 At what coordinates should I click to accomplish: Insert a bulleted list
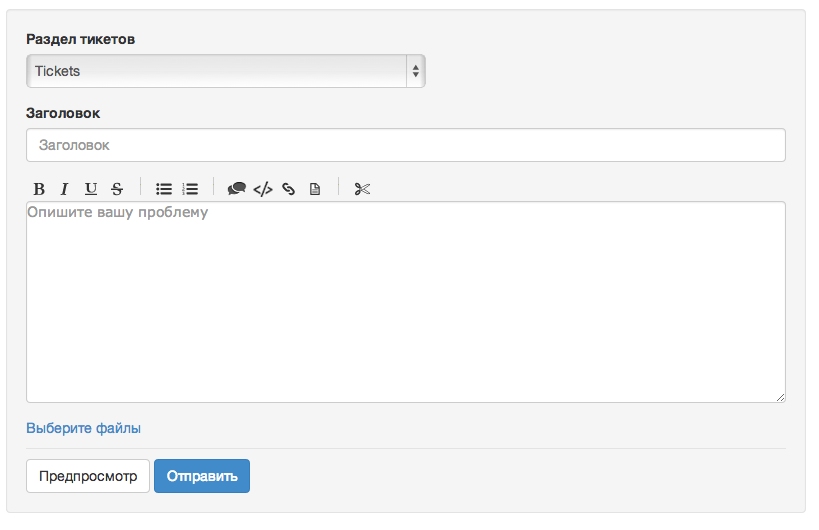[x=164, y=188]
